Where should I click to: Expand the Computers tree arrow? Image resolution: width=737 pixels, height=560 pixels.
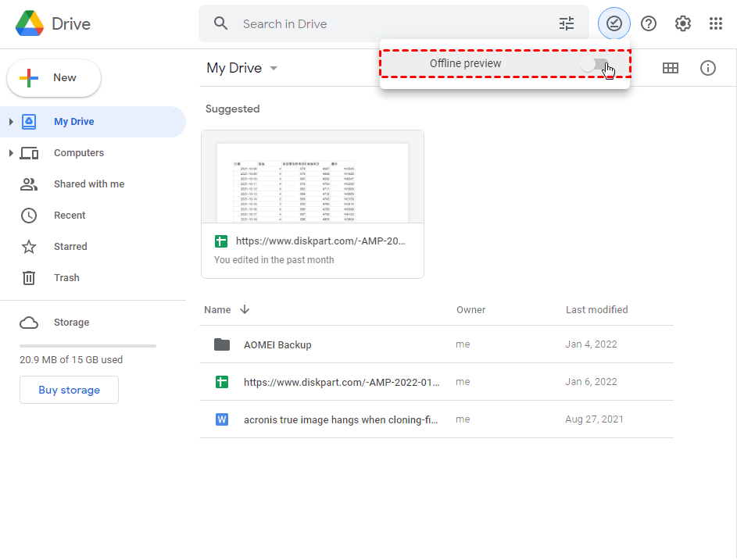11,153
